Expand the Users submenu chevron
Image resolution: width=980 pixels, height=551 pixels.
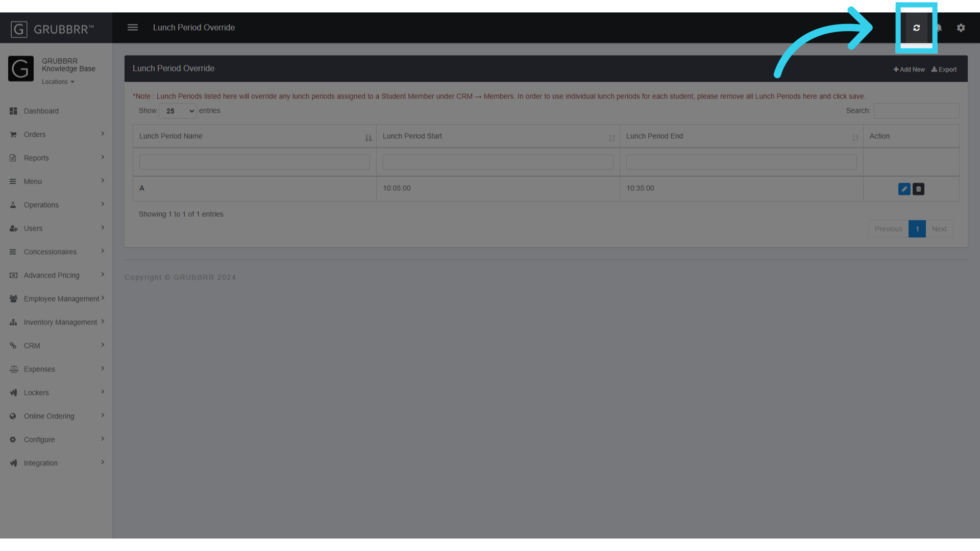pyautogui.click(x=103, y=228)
